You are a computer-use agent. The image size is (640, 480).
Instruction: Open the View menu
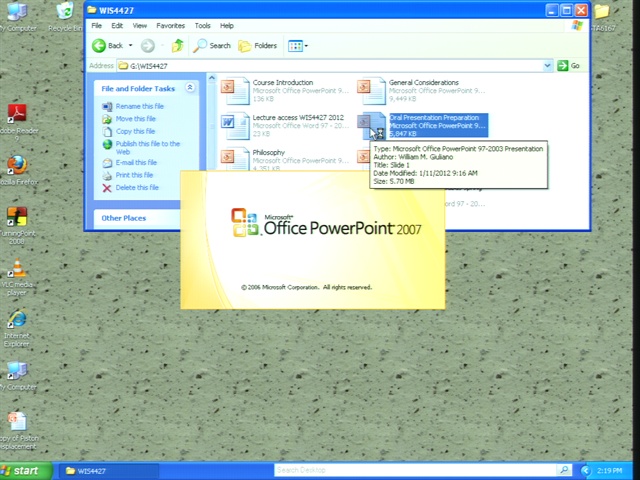pyautogui.click(x=140, y=26)
